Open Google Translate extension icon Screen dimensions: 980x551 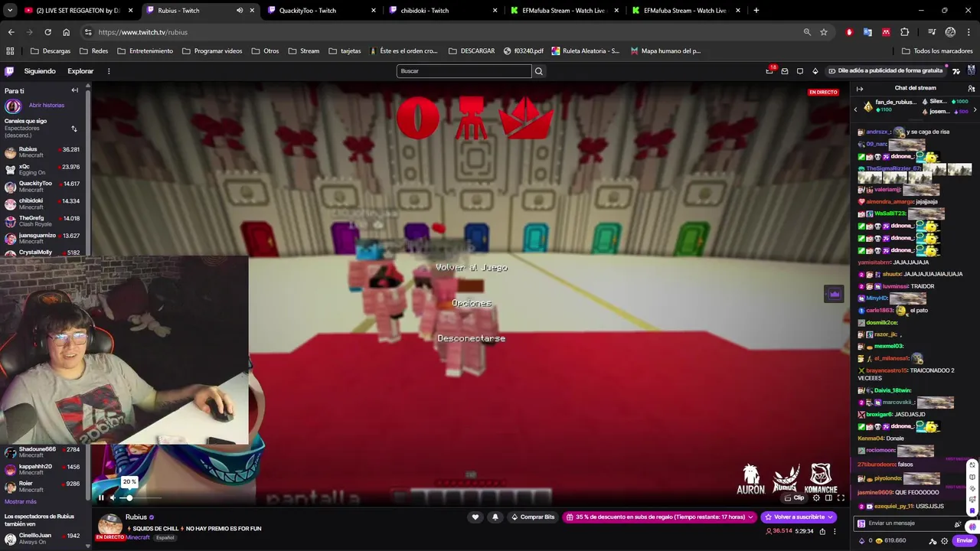tap(867, 32)
